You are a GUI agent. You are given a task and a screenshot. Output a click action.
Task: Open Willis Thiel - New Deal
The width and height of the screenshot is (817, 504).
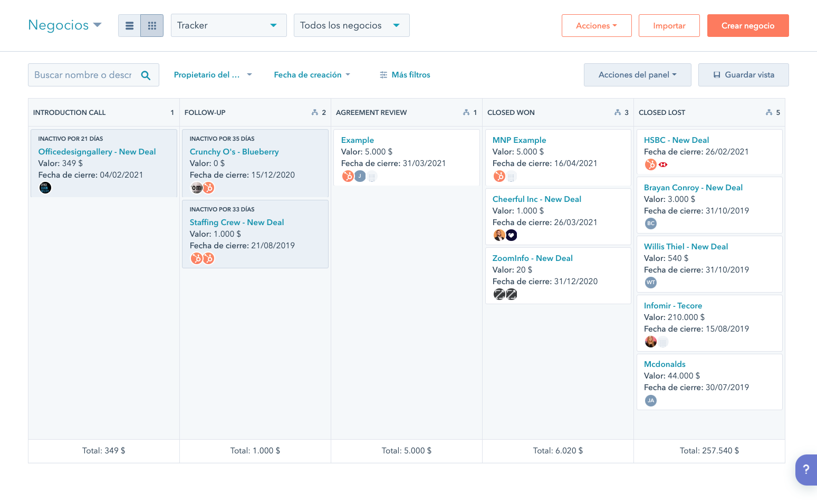(686, 247)
